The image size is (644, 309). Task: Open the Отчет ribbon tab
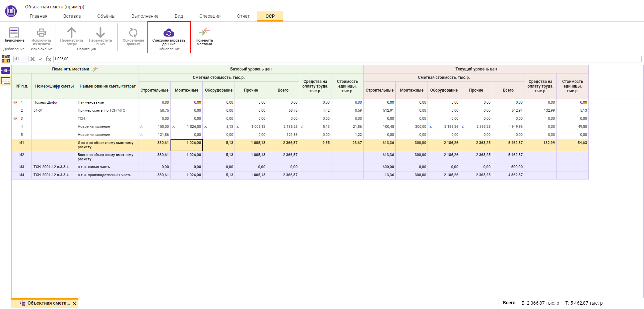tap(243, 16)
